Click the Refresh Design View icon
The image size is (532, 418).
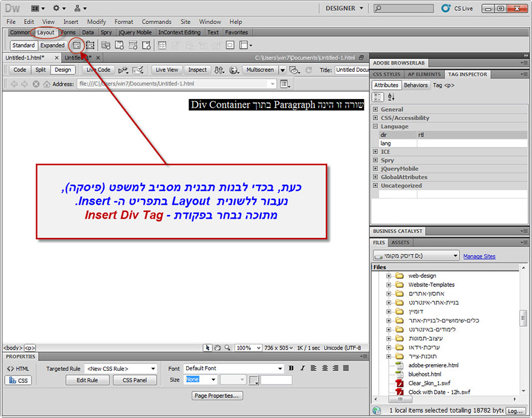[x=309, y=70]
